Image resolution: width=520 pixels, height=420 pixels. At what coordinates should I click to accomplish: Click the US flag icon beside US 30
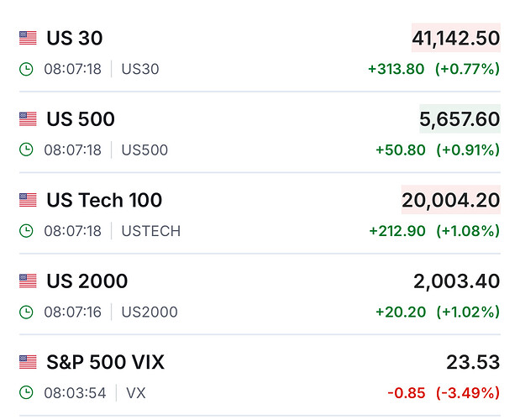28,38
